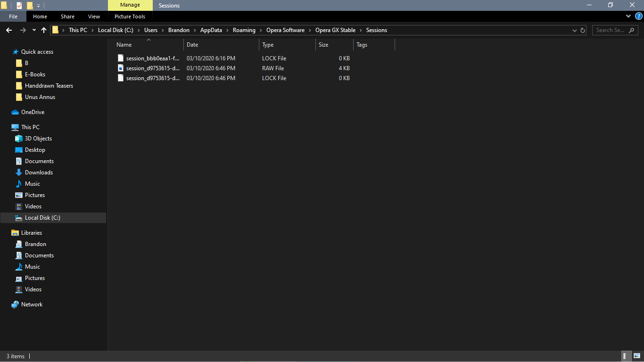
Task: Click the Roaming breadcrumb segment
Action: point(244,30)
